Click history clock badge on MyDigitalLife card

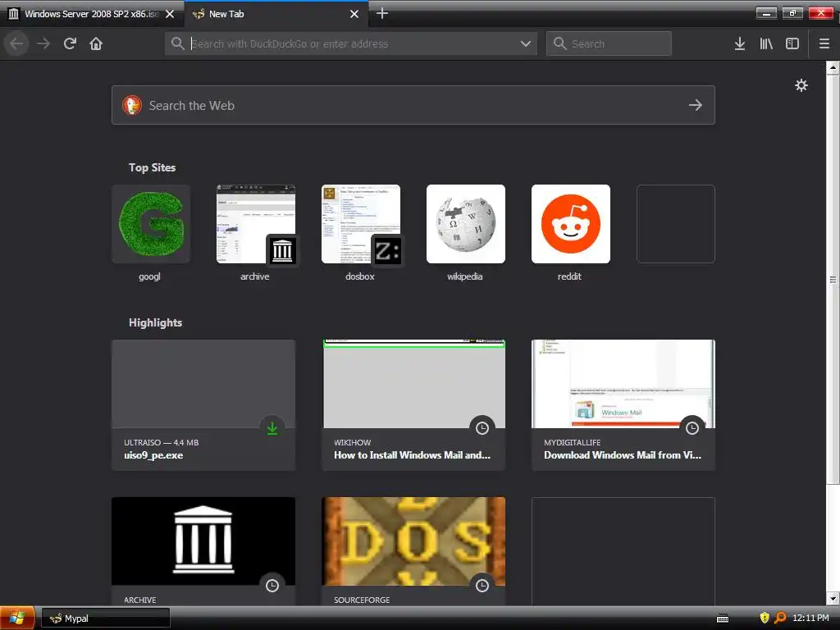click(x=692, y=428)
